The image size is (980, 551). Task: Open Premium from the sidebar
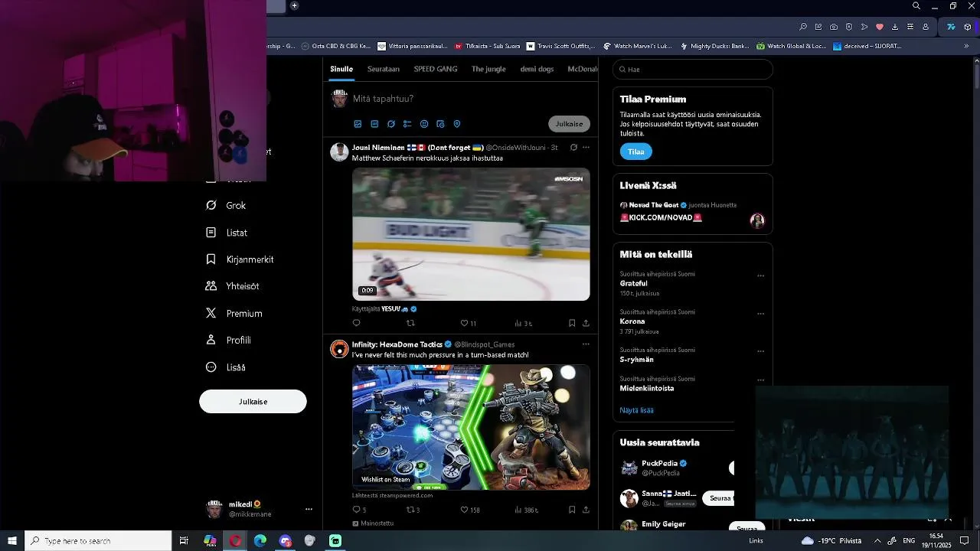pyautogui.click(x=234, y=313)
